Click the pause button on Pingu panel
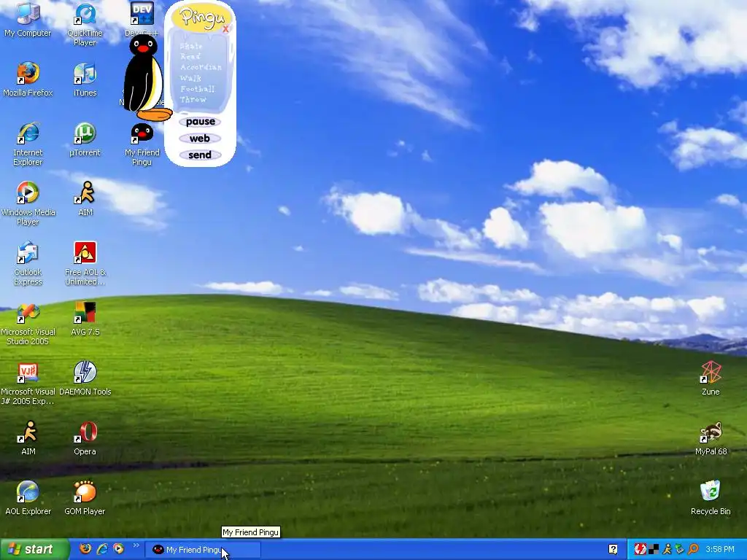The width and height of the screenshot is (747, 560). pos(200,122)
